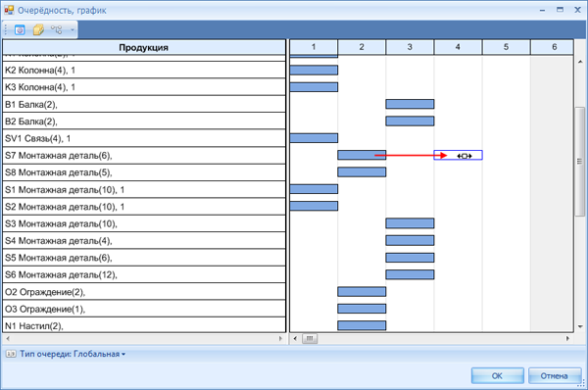The width and height of the screenshot is (588, 390).
Task: Click the B2 Балка schedule bar
Action: tap(410, 121)
